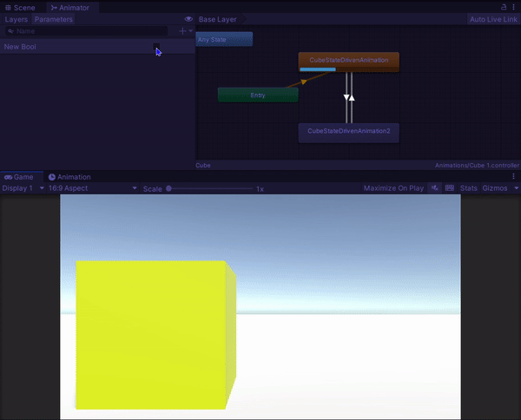Toggle layer visibility eye icon in Animator
This screenshot has width=521, height=420.
pos(188,19)
